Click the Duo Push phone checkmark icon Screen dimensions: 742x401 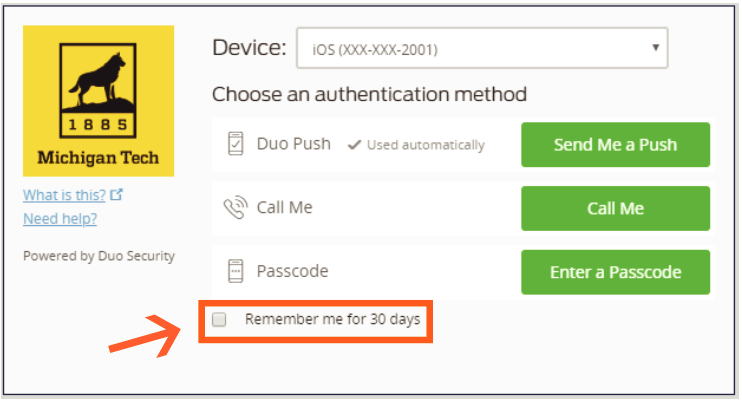click(x=236, y=144)
